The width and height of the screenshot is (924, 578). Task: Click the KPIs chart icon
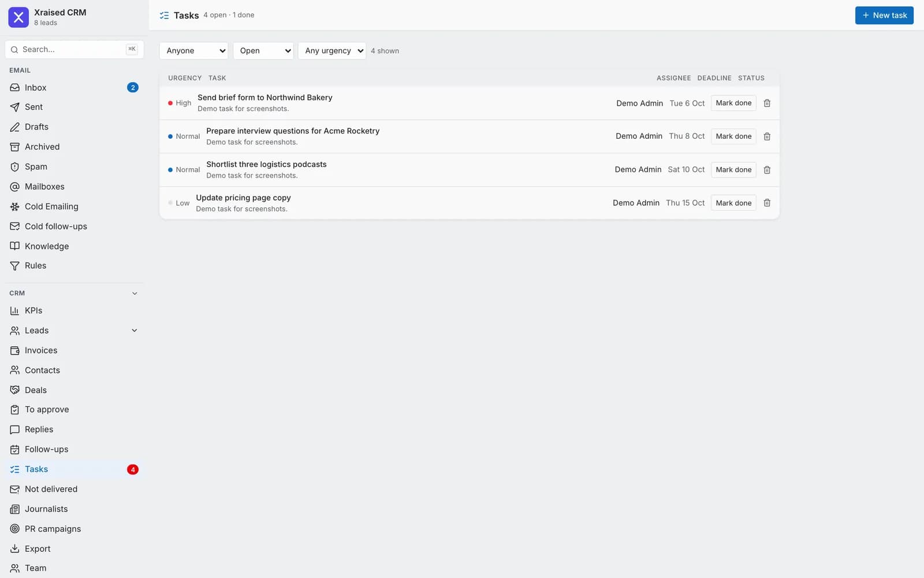point(15,311)
